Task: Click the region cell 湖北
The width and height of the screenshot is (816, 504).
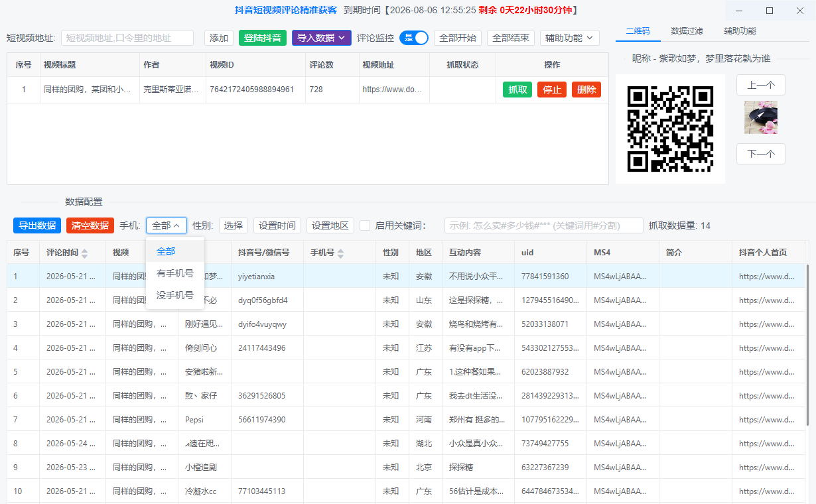Action: tap(425, 444)
